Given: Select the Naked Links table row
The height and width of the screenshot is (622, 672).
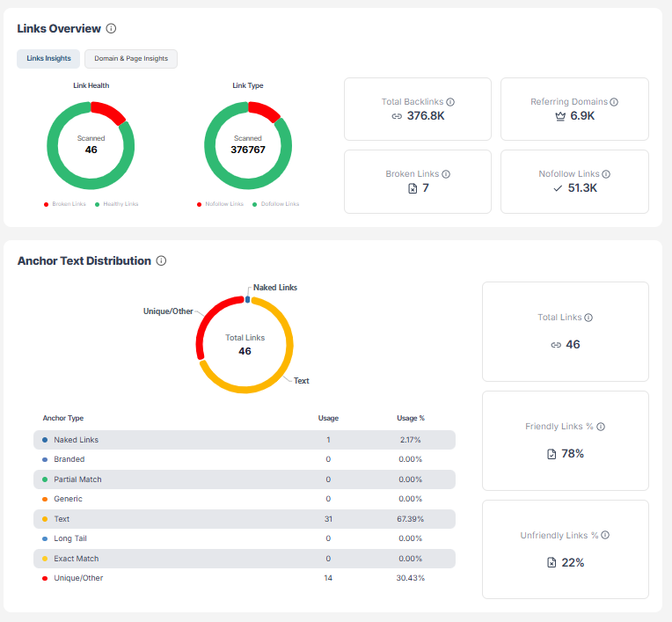Looking at the screenshot, I should click(x=245, y=440).
